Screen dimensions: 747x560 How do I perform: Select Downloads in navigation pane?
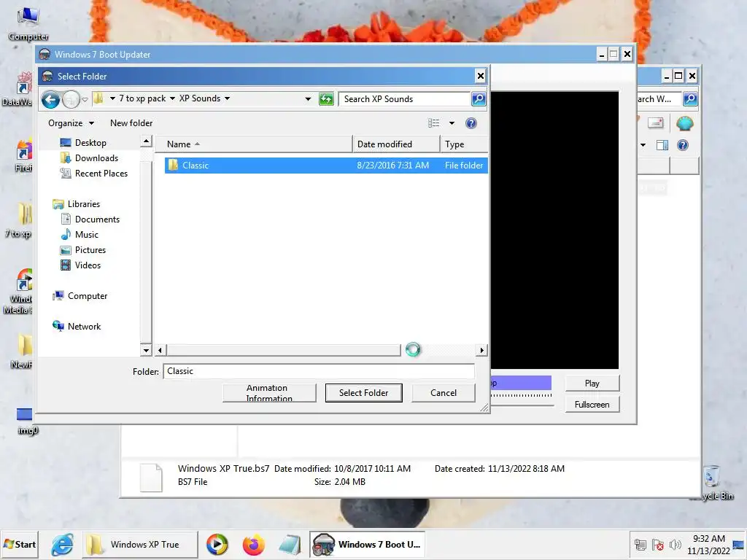tap(96, 158)
